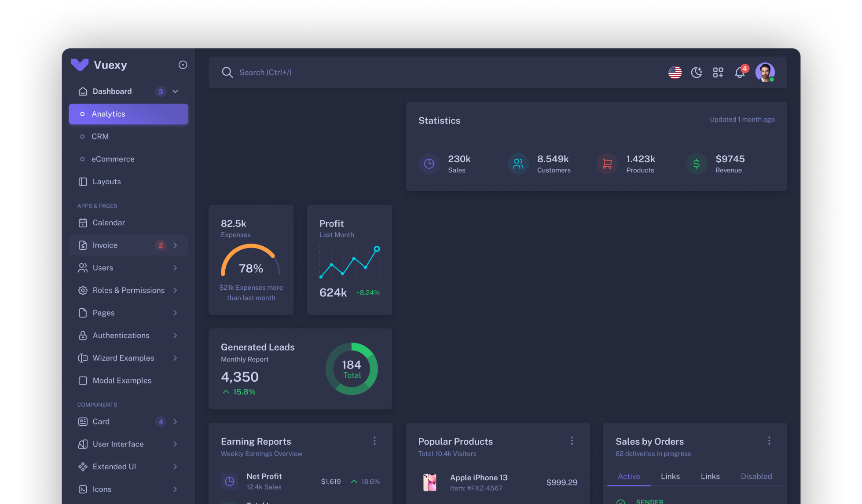This screenshot has width=862, height=504.
Task: Click the Authentications lock icon
Action: pos(83,335)
